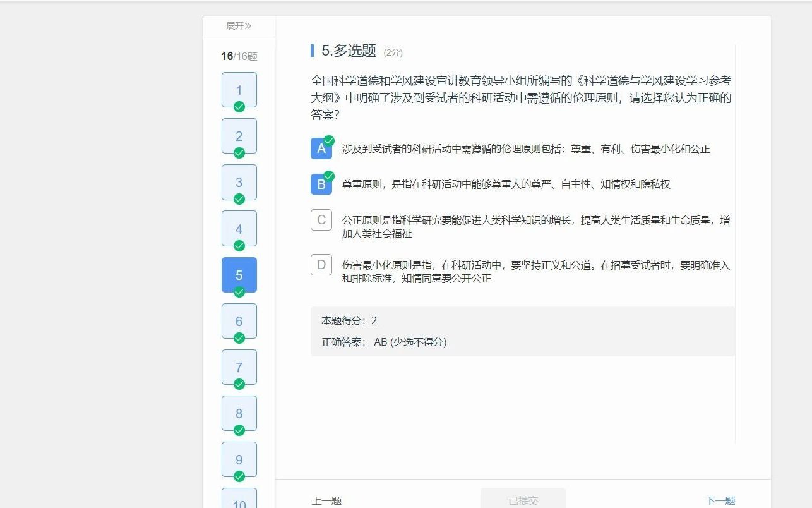Go to question 1 in navigator
Viewport: 812px width, 508px height.
(x=239, y=90)
